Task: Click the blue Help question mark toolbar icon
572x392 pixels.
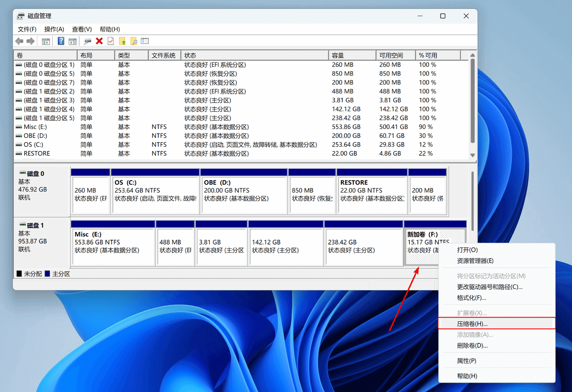Action: click(61, 41)
